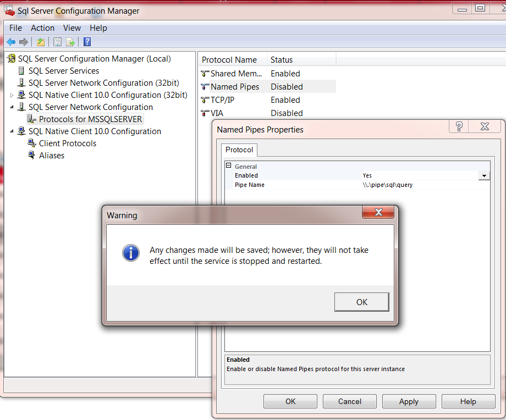Screen dimensions: 506x420
Task: Click the Enabled status of Shared Memory
Action: coord(285,74)
